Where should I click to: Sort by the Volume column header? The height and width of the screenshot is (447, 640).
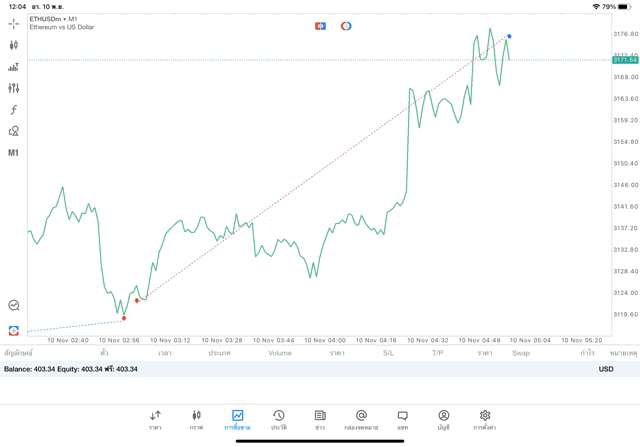tap(280, 353)
